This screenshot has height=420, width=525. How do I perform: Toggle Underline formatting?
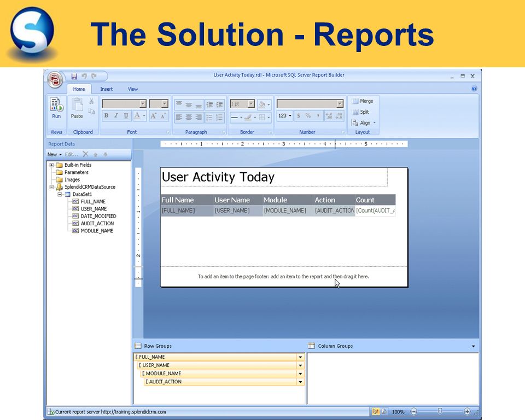(x=126, y=115)
